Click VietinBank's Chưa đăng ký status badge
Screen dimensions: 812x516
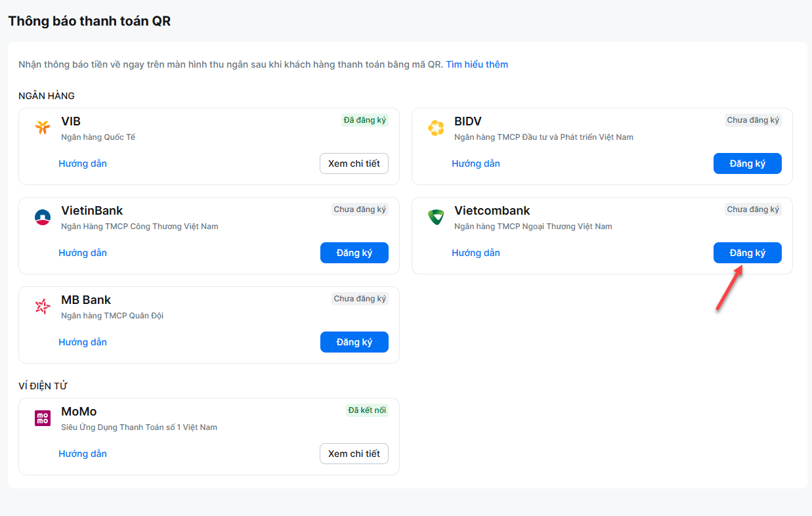click(360, 209)
